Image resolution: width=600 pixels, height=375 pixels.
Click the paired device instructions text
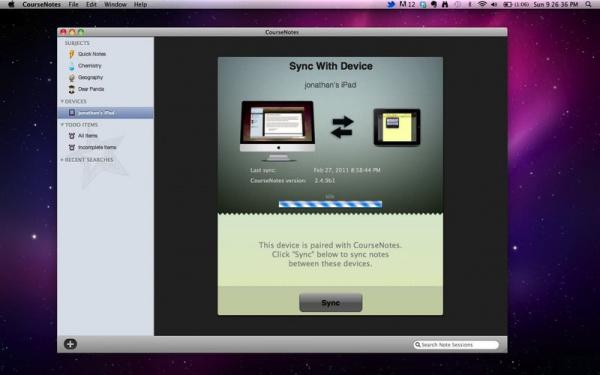coord(330,254)
